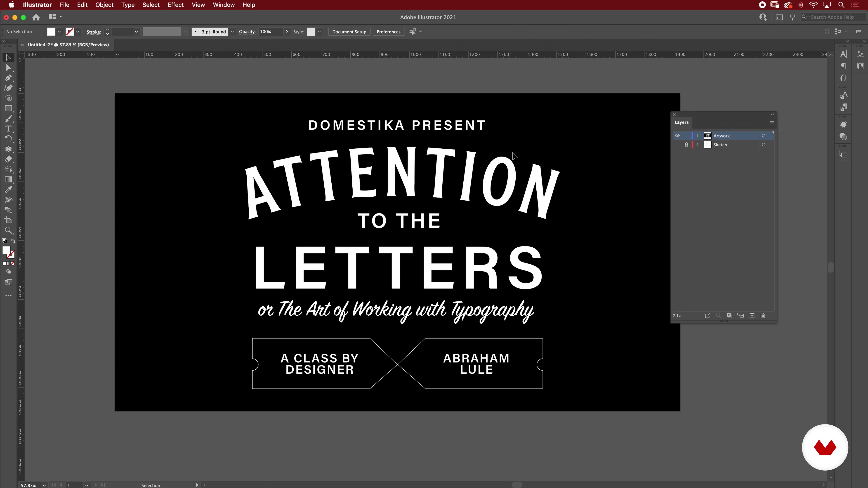Select the Direct Selection tool
This screenshot has width=868, height=488.
click(x=8, y=68)
